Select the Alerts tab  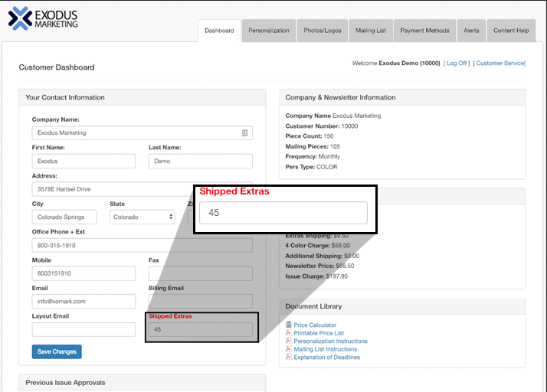[471, 31]
